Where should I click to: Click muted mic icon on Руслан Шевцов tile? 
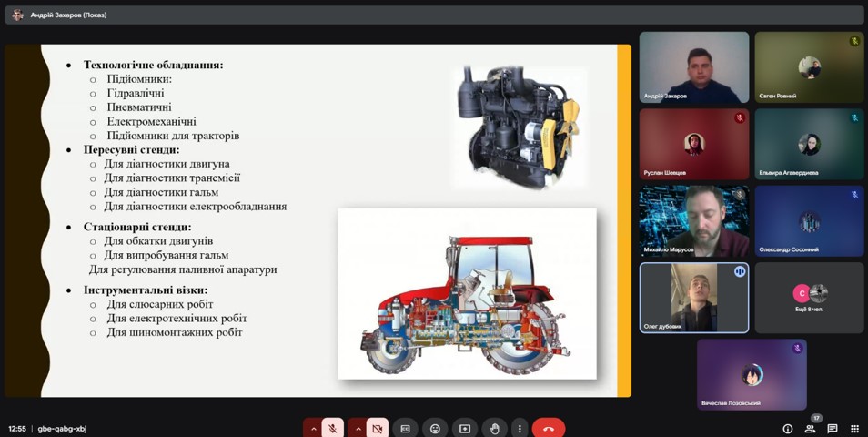click(740, 118)
